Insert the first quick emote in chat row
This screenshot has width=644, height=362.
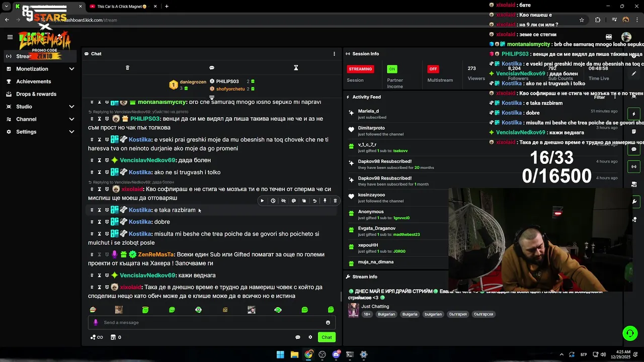click(93, 310)
